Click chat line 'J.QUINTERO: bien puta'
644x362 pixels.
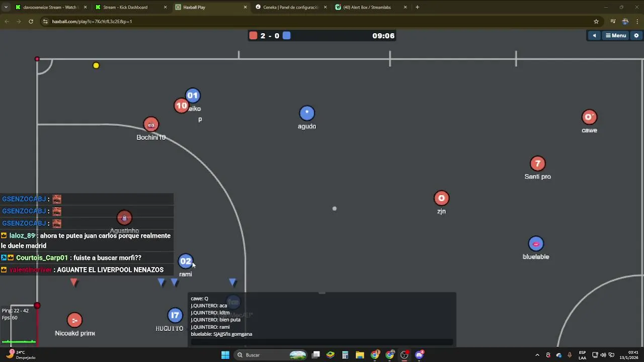coord(215,320)
